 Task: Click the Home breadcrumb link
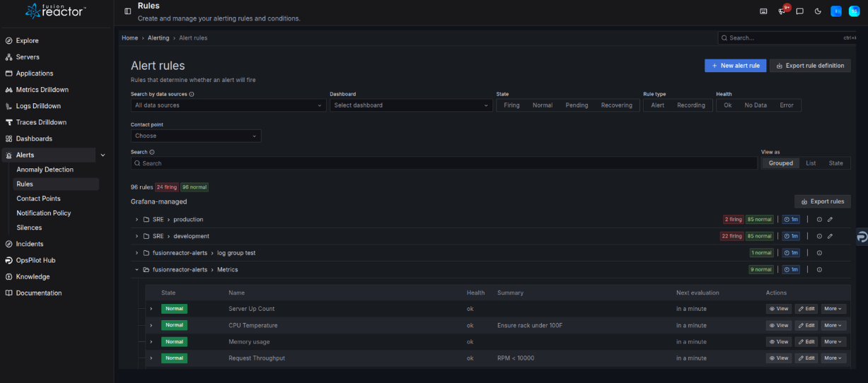pos(129,38)
